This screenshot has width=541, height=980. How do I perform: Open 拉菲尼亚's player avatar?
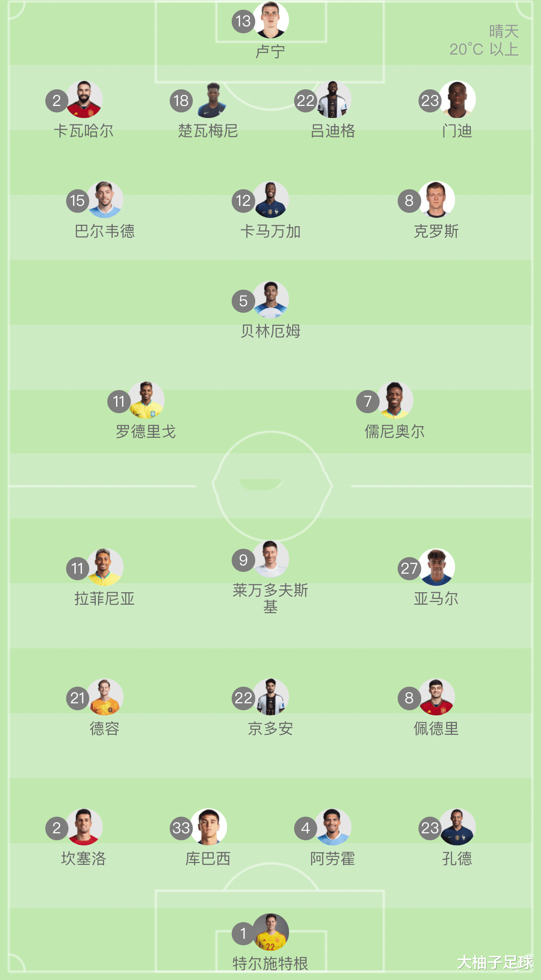[105, 567]
